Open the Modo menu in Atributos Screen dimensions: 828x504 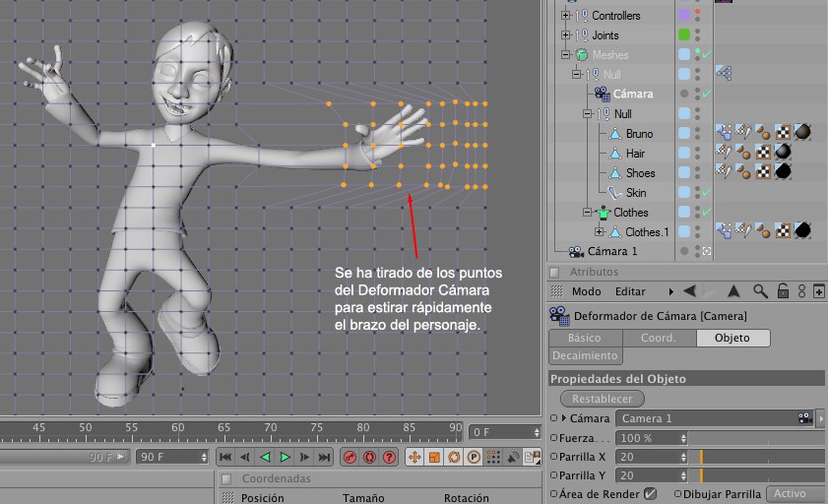click(x=586, y=291)
